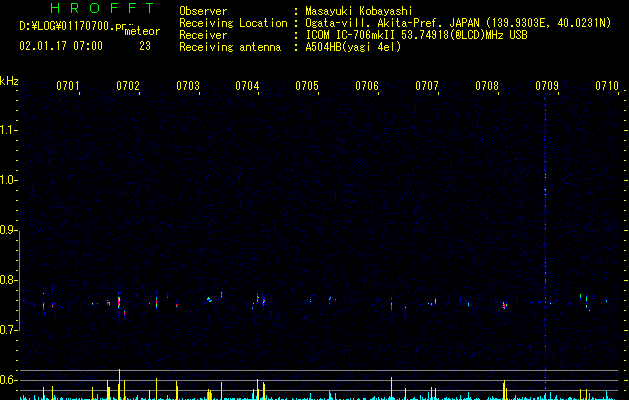Select the location Ogata-vill. Akita-Pref. JAPAN text
629x400 pixels.
[392, 23]
